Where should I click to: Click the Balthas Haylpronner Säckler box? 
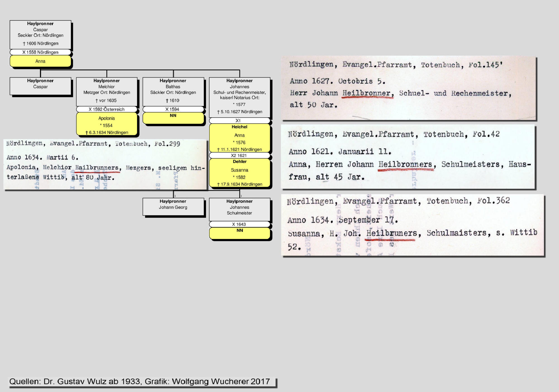pos(173,91)
